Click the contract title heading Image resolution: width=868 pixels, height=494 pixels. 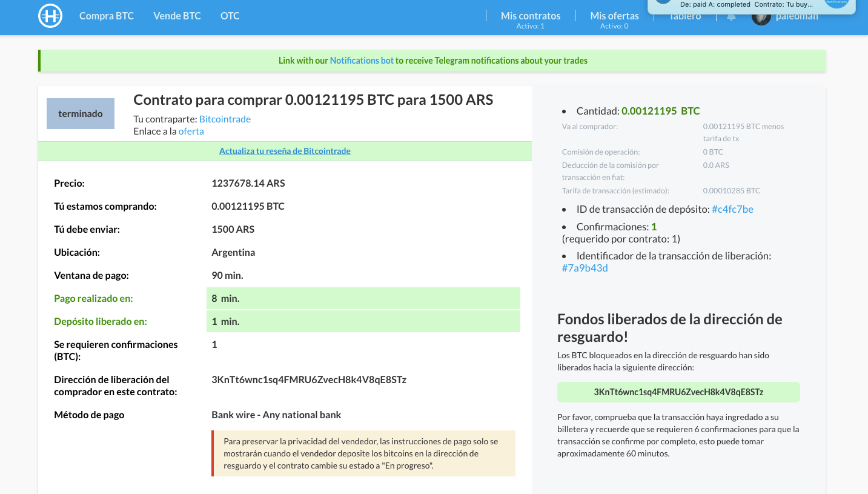pyautogui.click(x=313, y=100)
